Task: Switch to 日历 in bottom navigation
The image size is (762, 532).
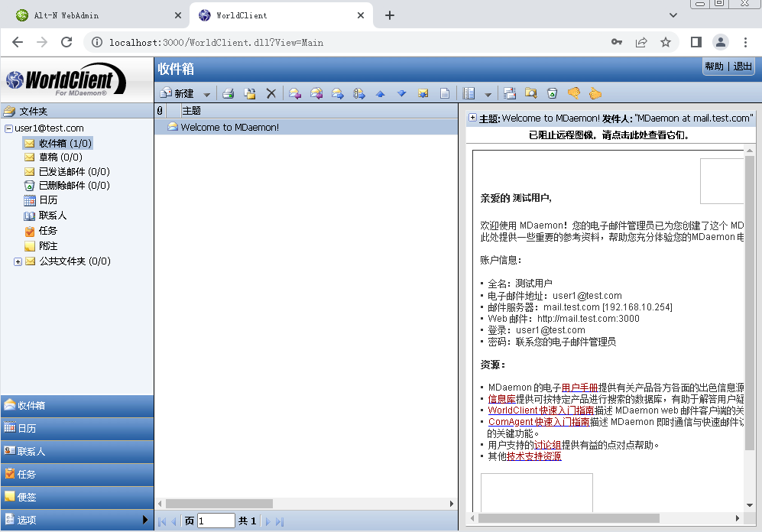Action: tap(77, 429)
